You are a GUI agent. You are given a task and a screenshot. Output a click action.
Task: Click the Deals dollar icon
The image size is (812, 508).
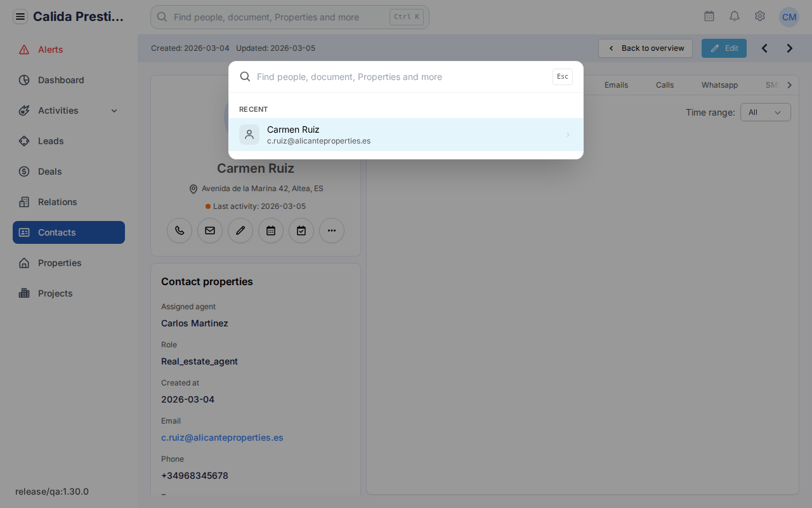tap(24, 171)
